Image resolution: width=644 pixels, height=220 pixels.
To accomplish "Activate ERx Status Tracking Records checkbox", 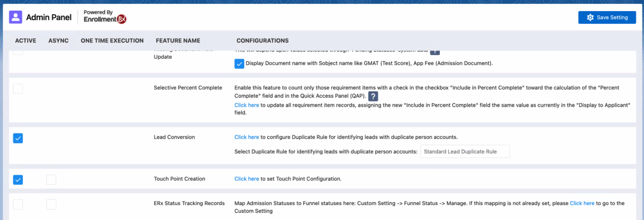I will click(18, 204).
